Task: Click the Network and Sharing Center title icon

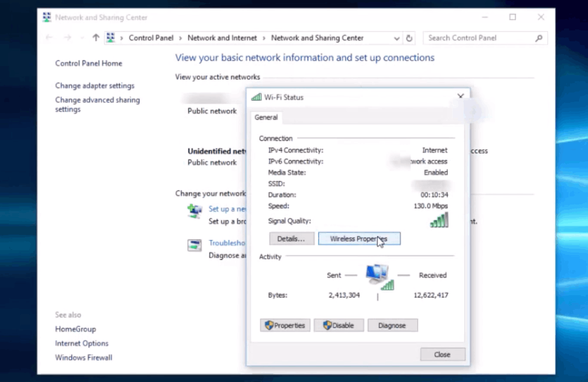Action: point(46,18)
